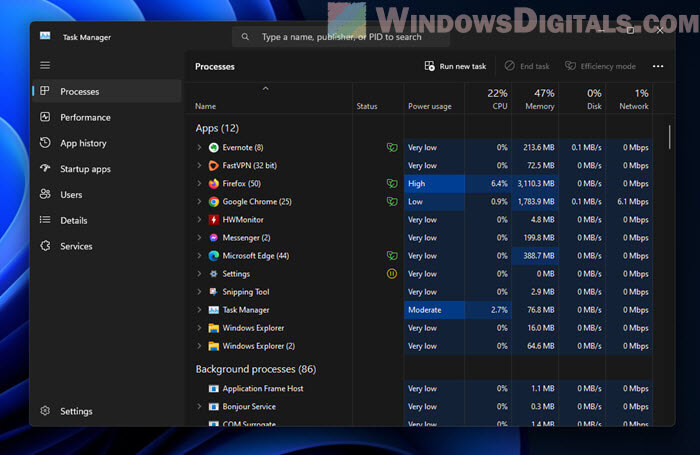This screenshot has width=700, height=455.
Task: Click Run new task button
Action: click(x=455, y=67)
